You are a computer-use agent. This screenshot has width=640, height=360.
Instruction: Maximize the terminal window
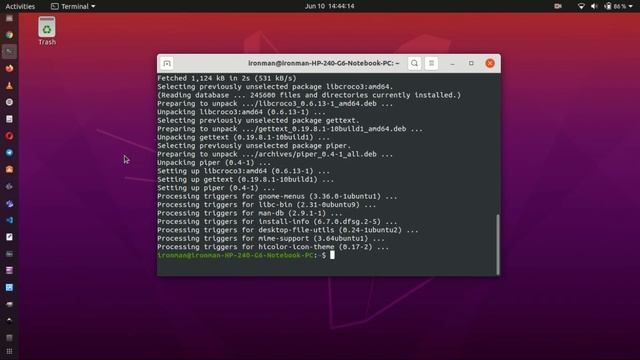(x=471, y=63)
